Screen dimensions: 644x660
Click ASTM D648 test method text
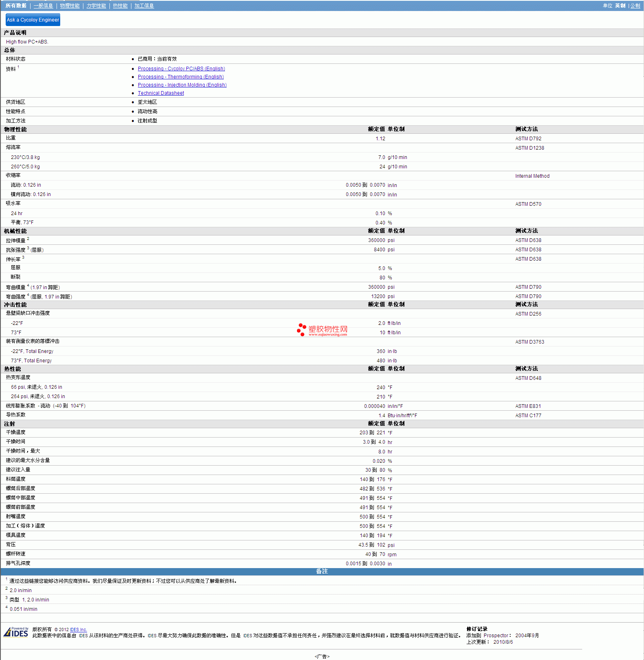pyautogui.click(x=528, y=378)
